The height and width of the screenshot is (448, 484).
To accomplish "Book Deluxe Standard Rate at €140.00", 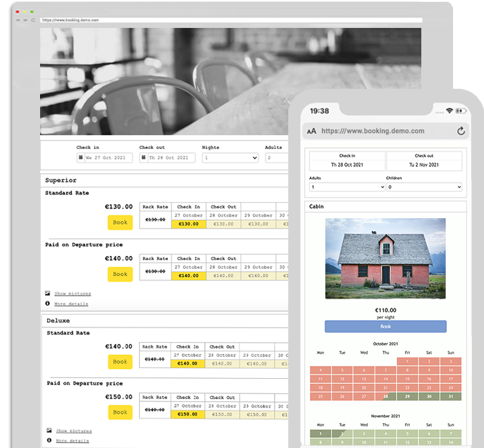I will pos(120,362).
